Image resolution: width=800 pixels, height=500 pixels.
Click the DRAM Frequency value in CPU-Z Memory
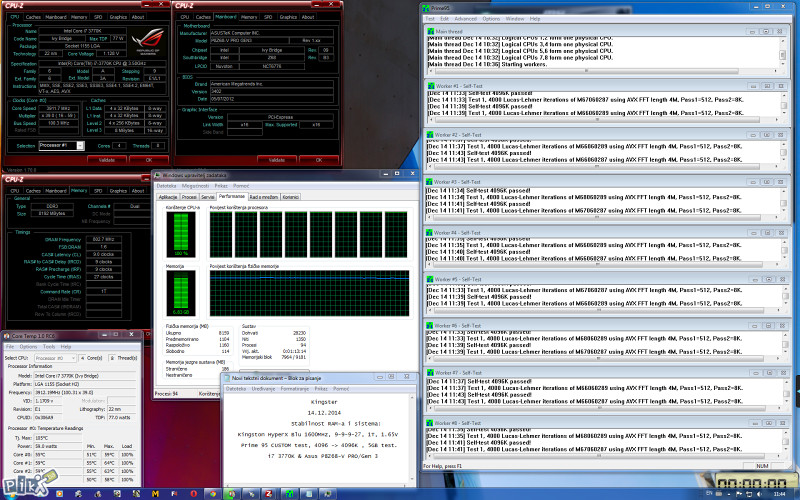coord(104,239)
